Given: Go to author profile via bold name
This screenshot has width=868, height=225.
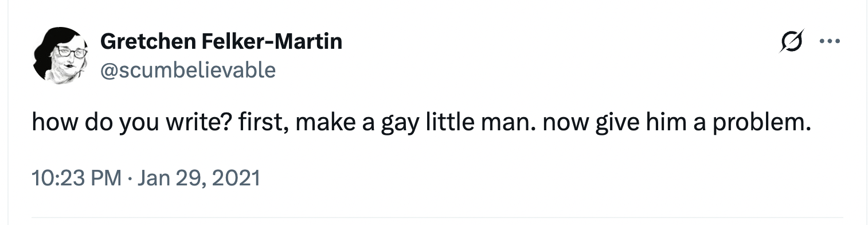Looking at the screenshot, I should click(221, 41).
